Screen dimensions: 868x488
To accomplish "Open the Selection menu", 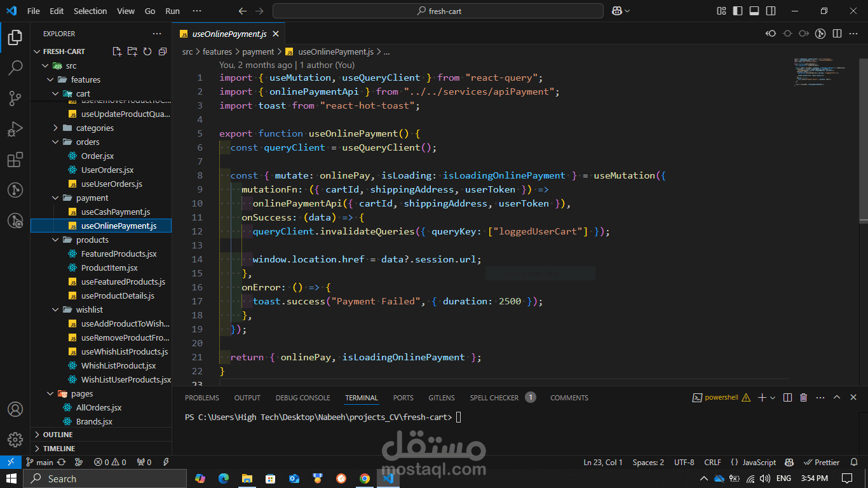I will coord(90,11).
